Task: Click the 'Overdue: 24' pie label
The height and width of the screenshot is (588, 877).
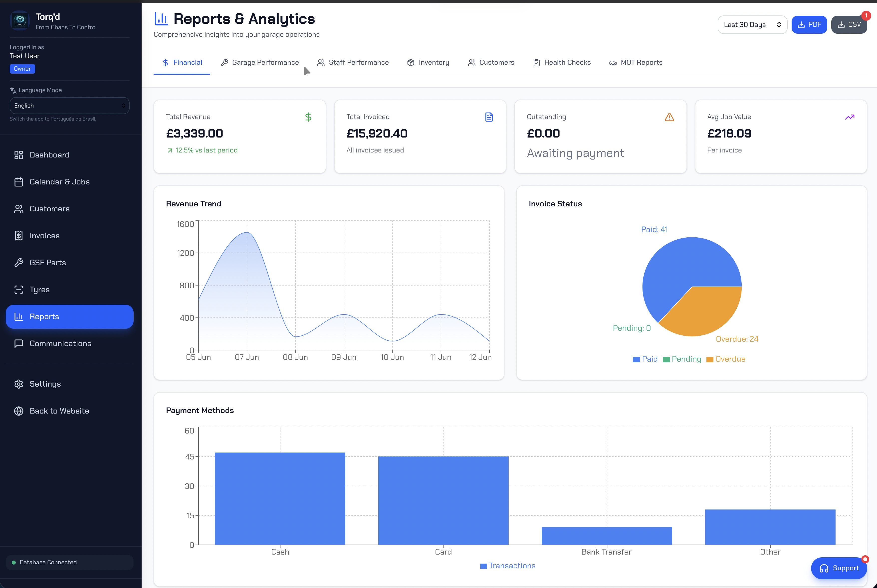Action: (737, 339)
